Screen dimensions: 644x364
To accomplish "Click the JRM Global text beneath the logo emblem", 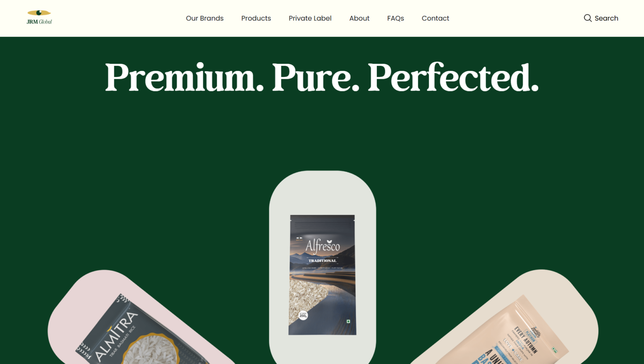I will (x=39, y=22).
